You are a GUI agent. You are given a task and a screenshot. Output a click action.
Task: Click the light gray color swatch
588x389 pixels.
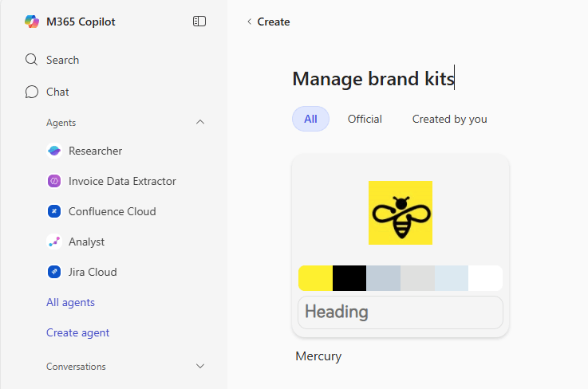pos(417,278)
